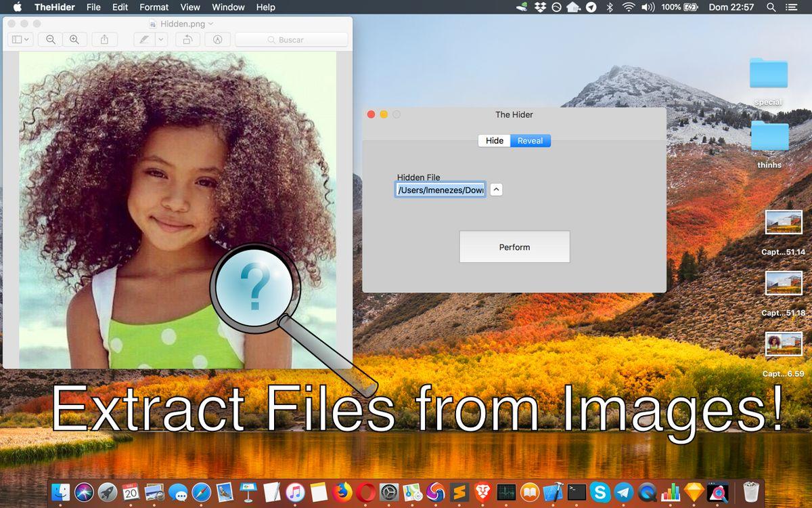Select the Reveal mode segment
The image size is (812, 508).
(531, 141)
